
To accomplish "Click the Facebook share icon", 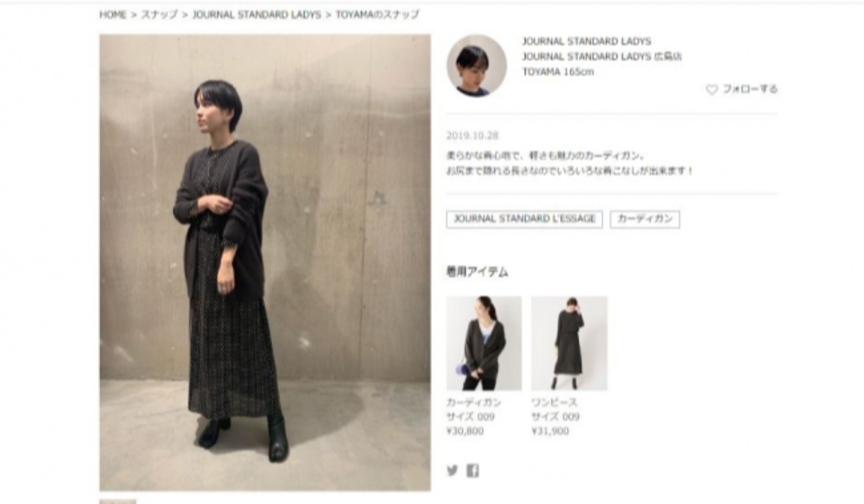I will tap(472, 470).
